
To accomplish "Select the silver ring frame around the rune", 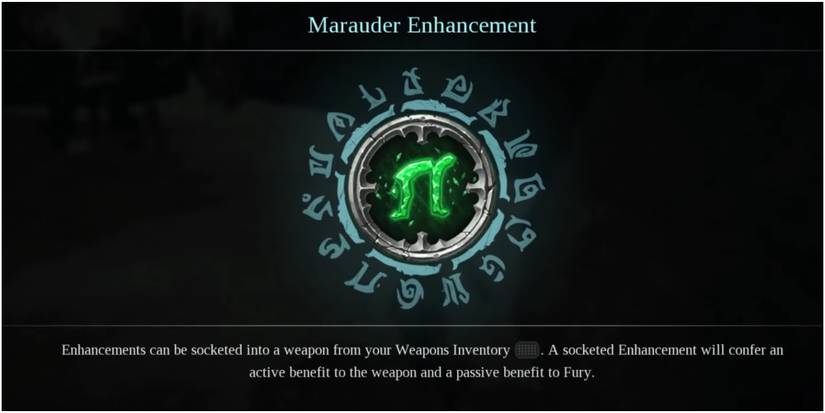I will coord(422,188).
